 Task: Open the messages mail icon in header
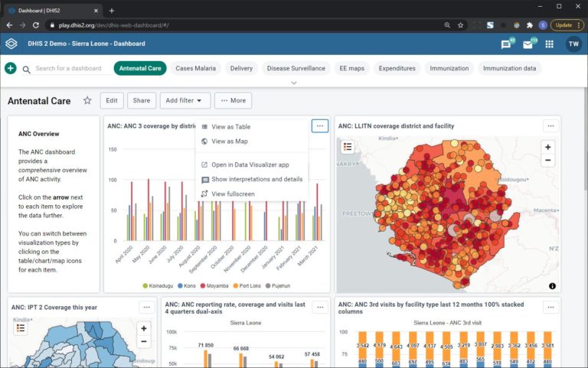[x=528, y=44]
